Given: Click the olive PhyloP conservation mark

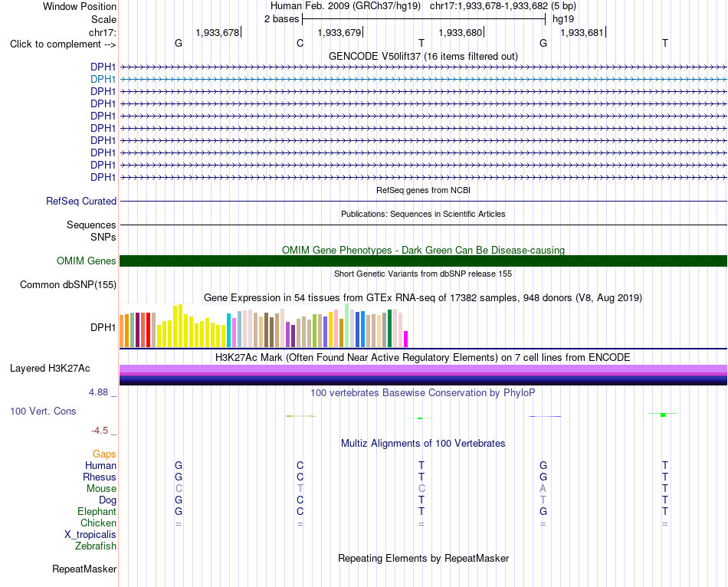Looking at the screenshot, I should (300, 416).
